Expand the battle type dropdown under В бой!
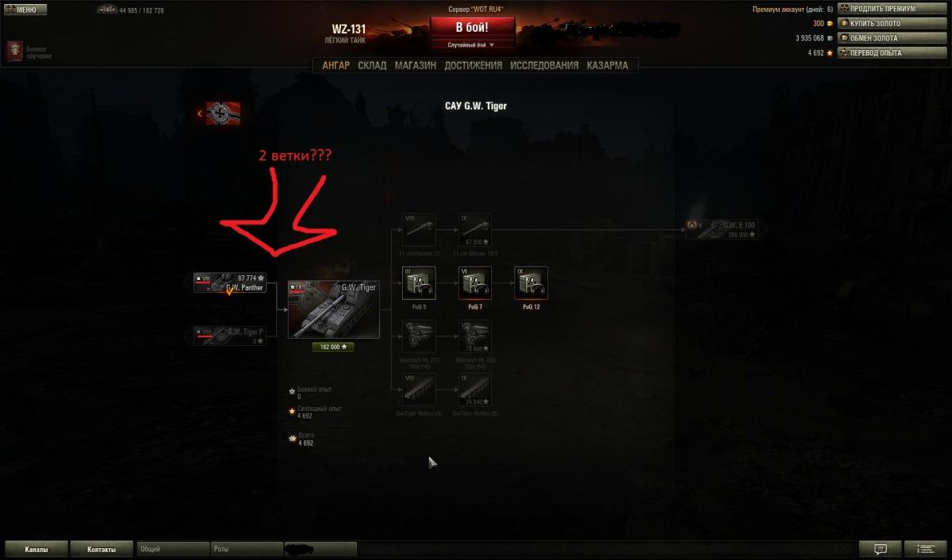 471,45
